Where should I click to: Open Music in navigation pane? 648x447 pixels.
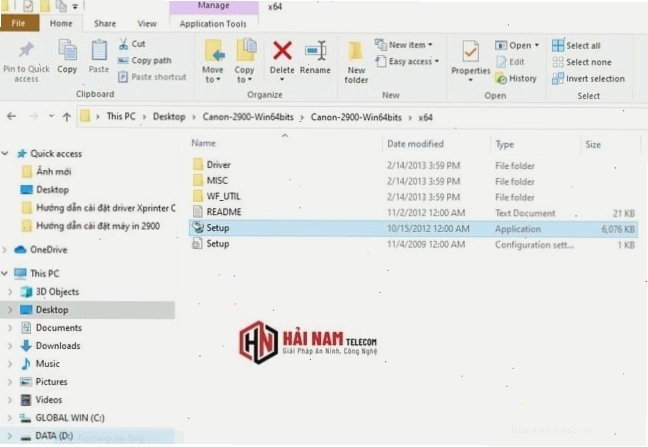coord(40,364)
